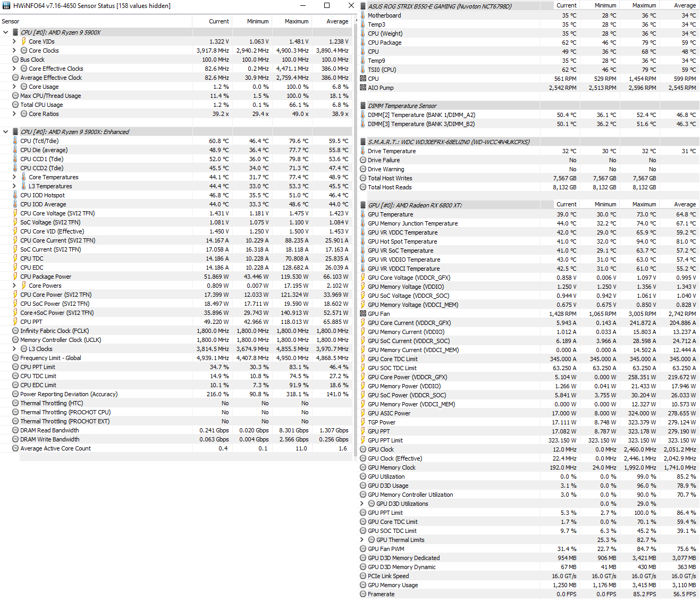Click the CPU chip icon beside AMD Ryzen 9 5900X: Enhanced
700x601 pixels.
pyautogui.click(x=15, y=132)
